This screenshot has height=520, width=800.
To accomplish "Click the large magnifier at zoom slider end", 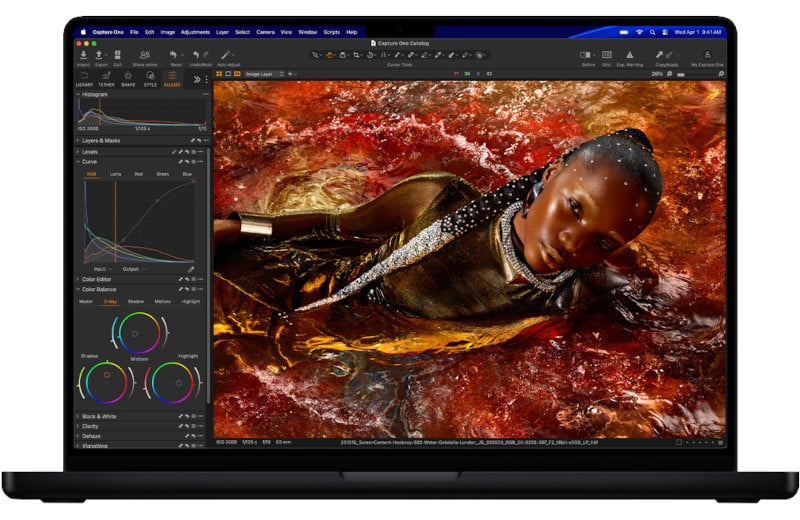I will click(x=721, y=74).
